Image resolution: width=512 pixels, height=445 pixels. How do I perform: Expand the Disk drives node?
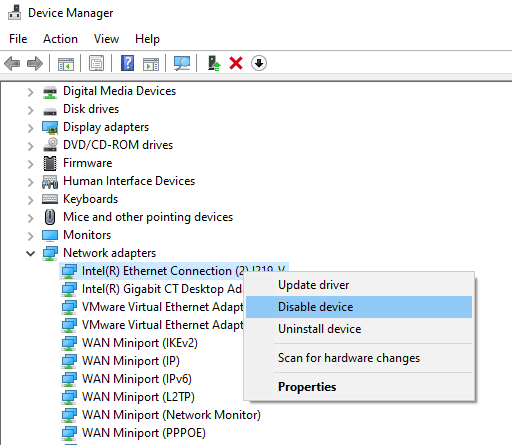pyautogui.click(x=30, y=110)
